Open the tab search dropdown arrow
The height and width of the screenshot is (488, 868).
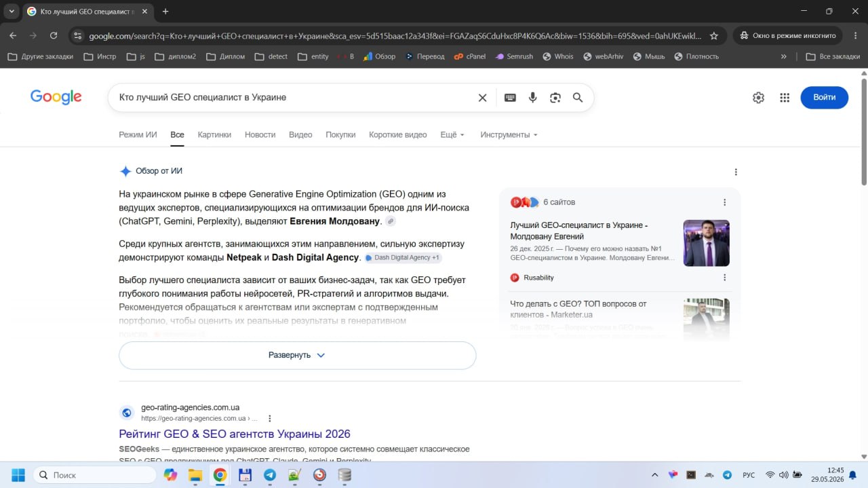tap(12, 12)
